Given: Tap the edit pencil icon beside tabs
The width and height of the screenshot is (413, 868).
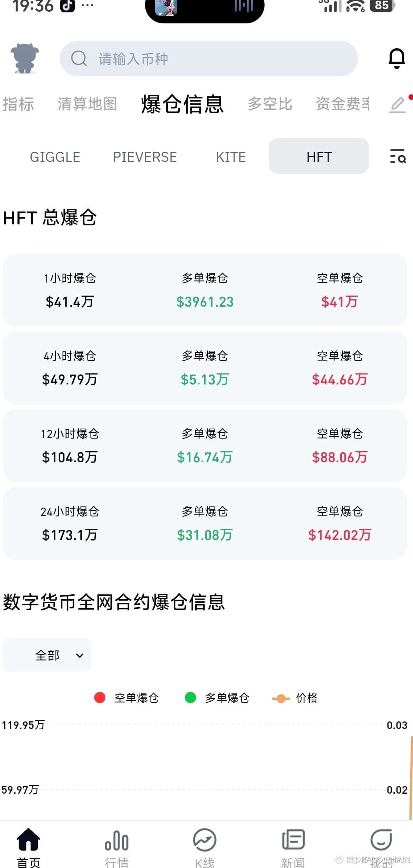Looking at the screenshot, I should tap(397, 105).
